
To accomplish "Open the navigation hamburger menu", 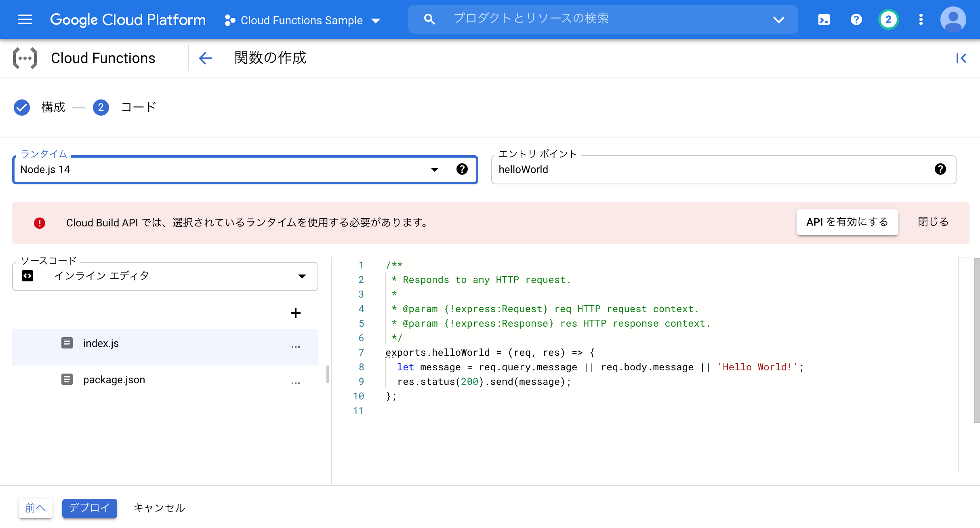I will [25, 19].
